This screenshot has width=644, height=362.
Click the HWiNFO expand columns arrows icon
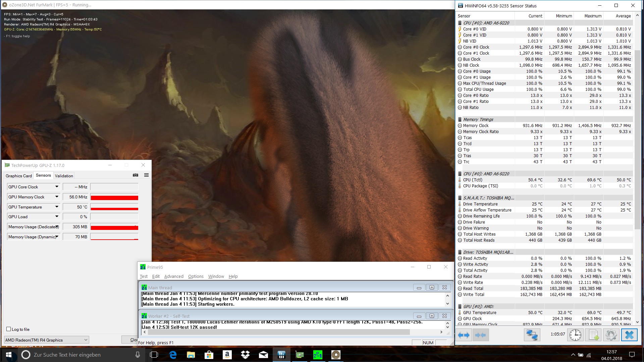pyautogui.click(x=464, y=335)
